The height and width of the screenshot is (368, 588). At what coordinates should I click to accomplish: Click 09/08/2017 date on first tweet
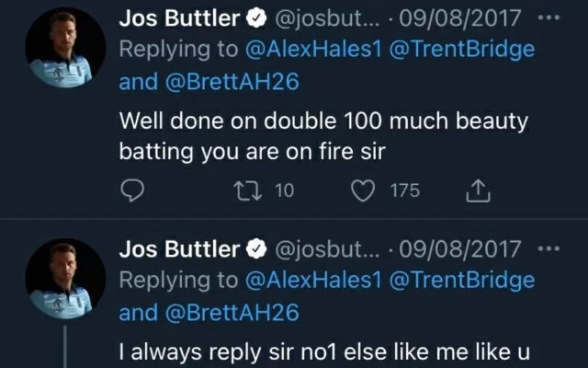pyautogui.click(x=469, y=18)
